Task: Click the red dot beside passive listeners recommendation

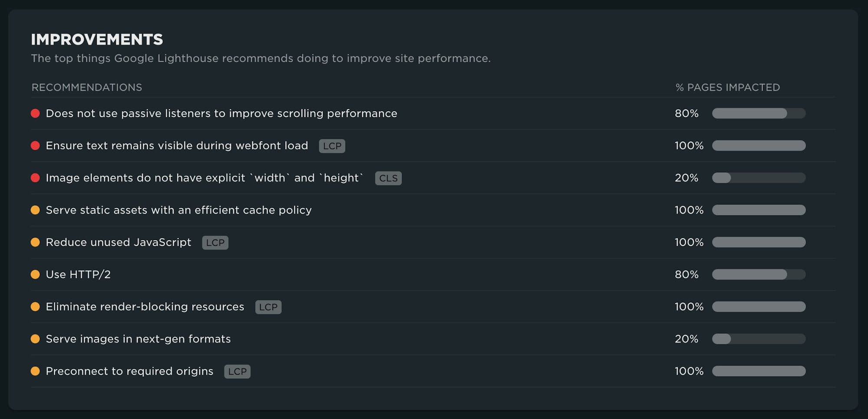Action: coord(35,113)
